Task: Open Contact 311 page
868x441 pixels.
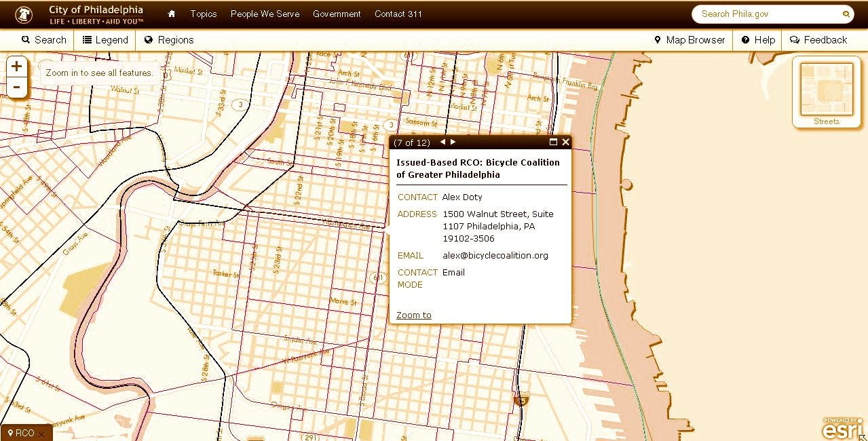Action: pyautogui.click(x=398, y=14)
